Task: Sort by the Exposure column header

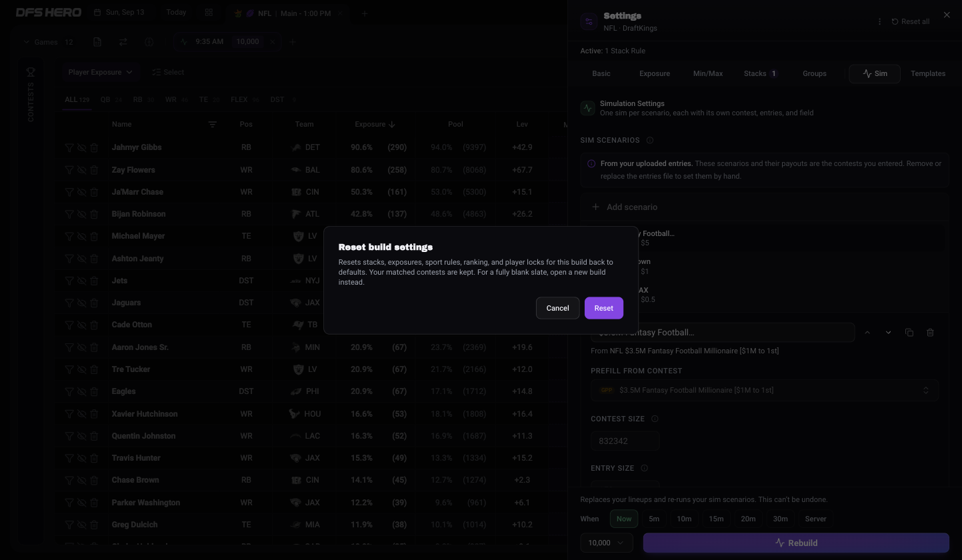Action: coord(375,125)
